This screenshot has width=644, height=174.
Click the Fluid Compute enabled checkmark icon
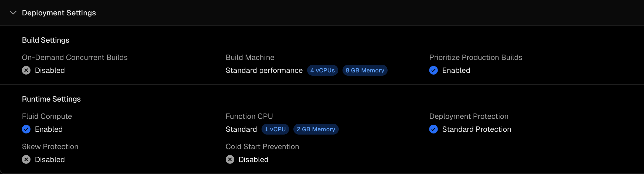coord(26,129)
